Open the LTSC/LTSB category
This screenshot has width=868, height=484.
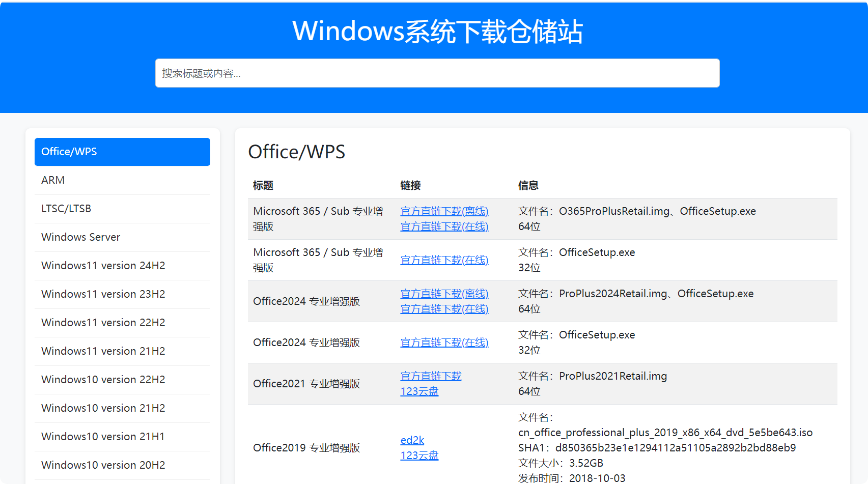pyautogui.click(x=122, y=209)
